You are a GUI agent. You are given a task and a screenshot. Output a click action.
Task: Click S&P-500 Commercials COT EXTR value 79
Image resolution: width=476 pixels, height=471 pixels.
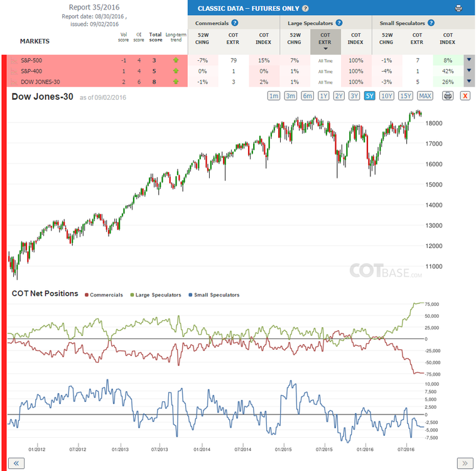coord(234,60)
